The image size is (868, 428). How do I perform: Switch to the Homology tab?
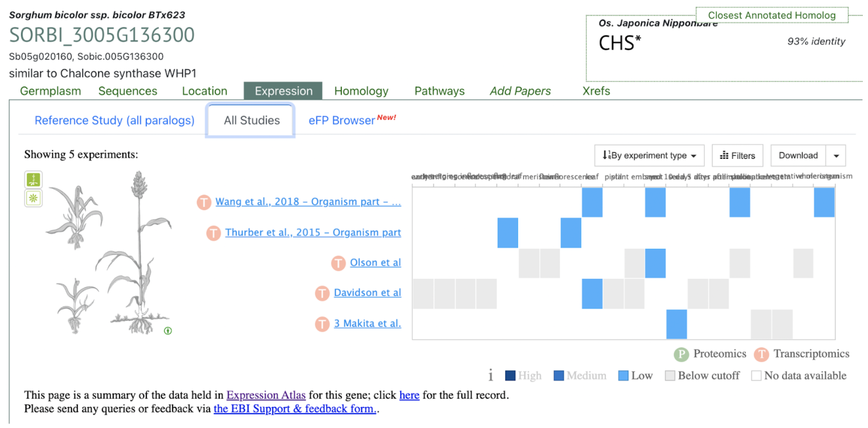[361, 91]
